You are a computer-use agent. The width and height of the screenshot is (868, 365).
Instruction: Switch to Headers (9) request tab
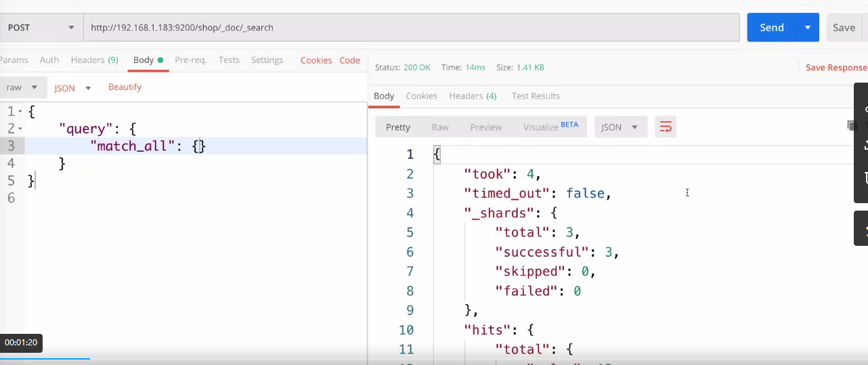94,60
